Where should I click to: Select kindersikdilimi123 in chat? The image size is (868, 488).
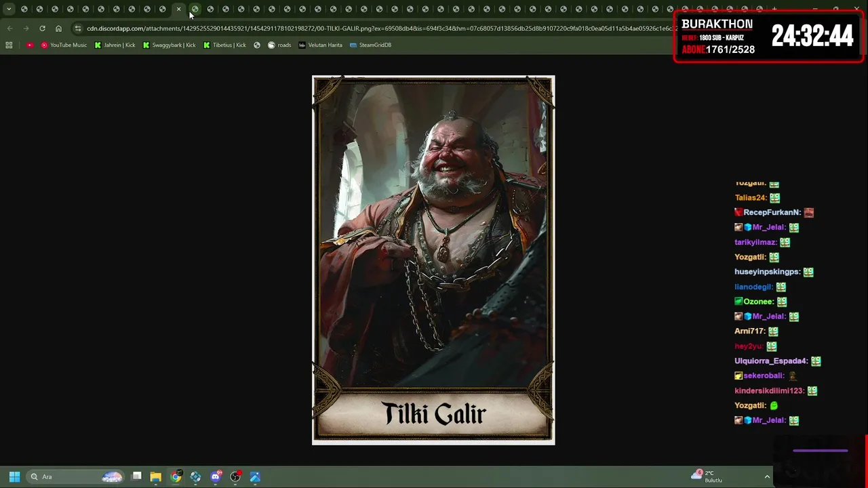(x=769, y=391)
